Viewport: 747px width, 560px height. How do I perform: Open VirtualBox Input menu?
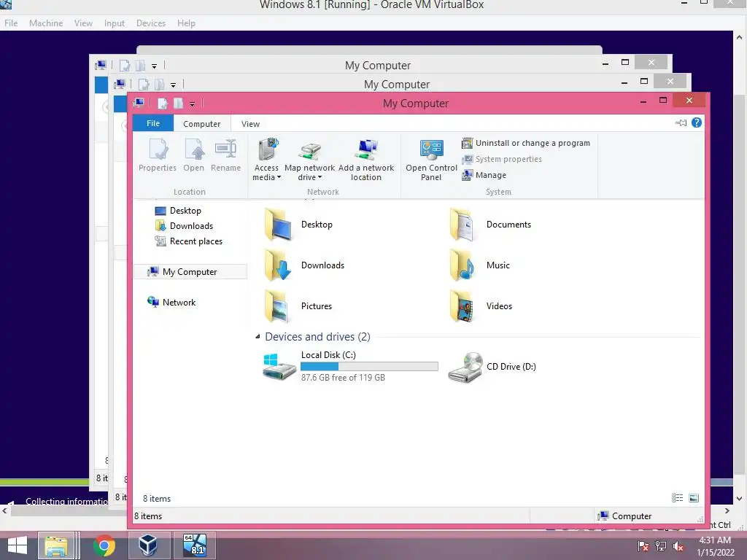pyautogui.click(x=115, y=23)
